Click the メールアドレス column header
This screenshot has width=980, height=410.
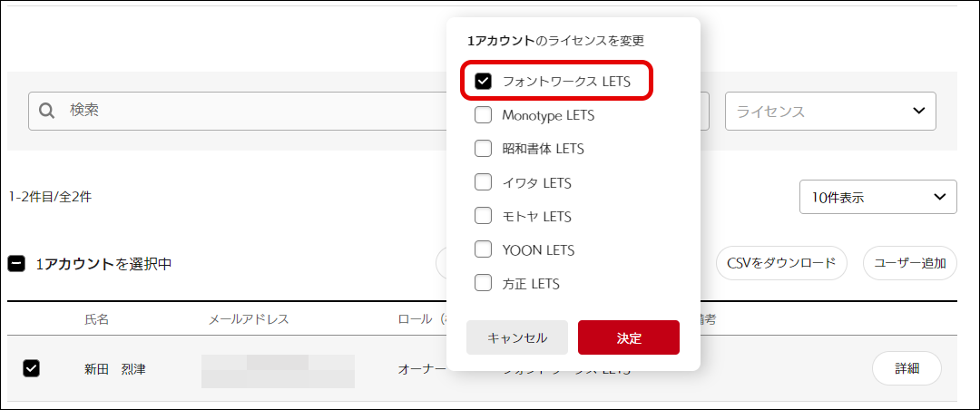point(249,319)
